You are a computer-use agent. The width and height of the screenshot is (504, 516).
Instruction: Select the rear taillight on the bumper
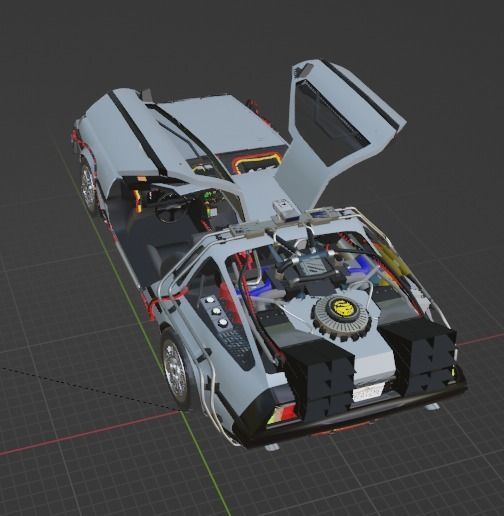[282, 414]
